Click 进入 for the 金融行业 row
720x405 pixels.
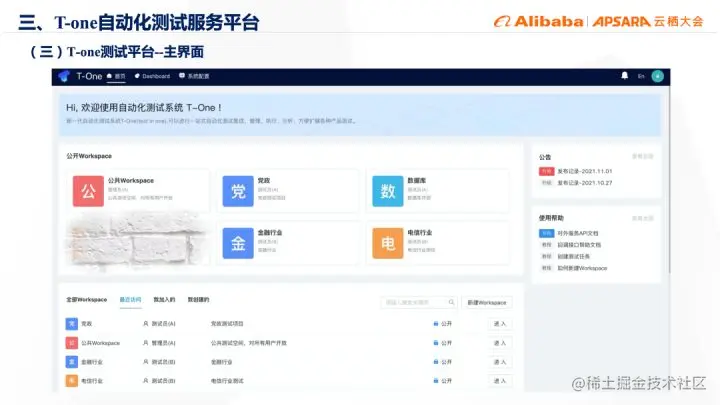pos(500,362)
